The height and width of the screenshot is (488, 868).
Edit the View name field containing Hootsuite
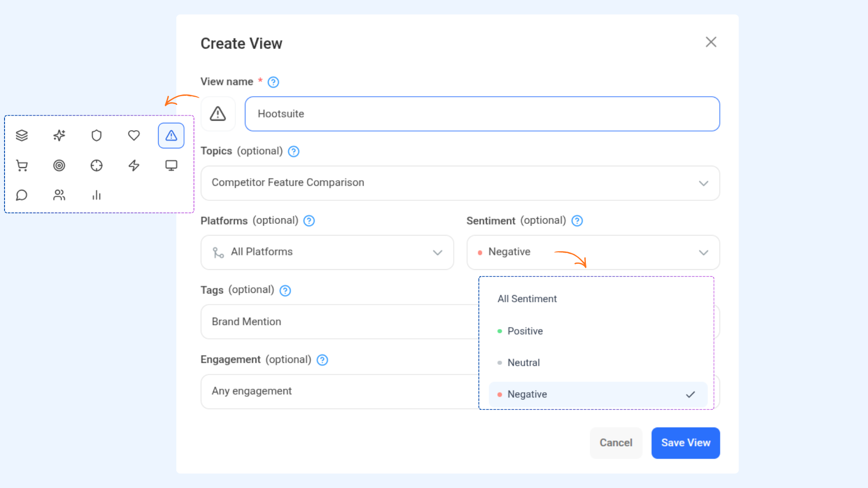pyautogui.click(x=482, y=114)
